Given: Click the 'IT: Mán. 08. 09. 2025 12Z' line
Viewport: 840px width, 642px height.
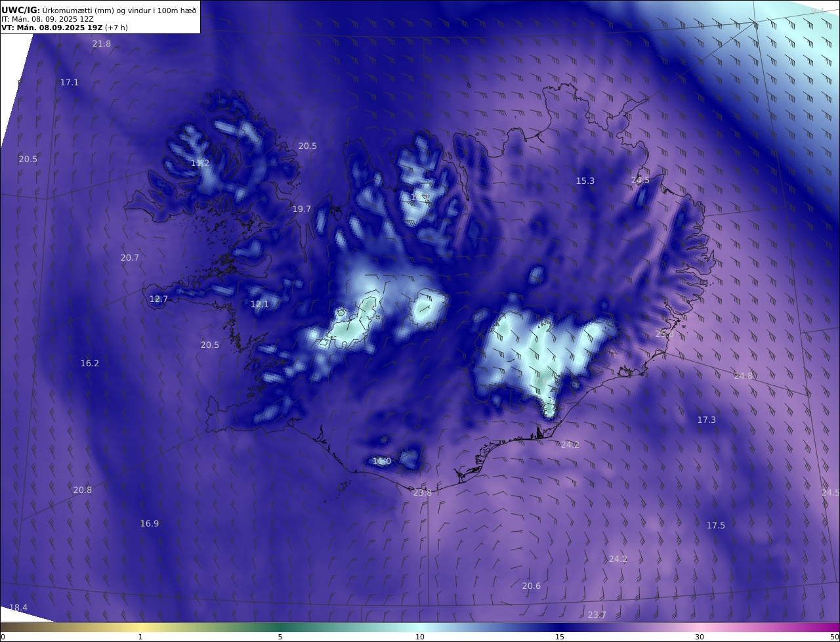Looking at the screenshot, I should point(47,19).
